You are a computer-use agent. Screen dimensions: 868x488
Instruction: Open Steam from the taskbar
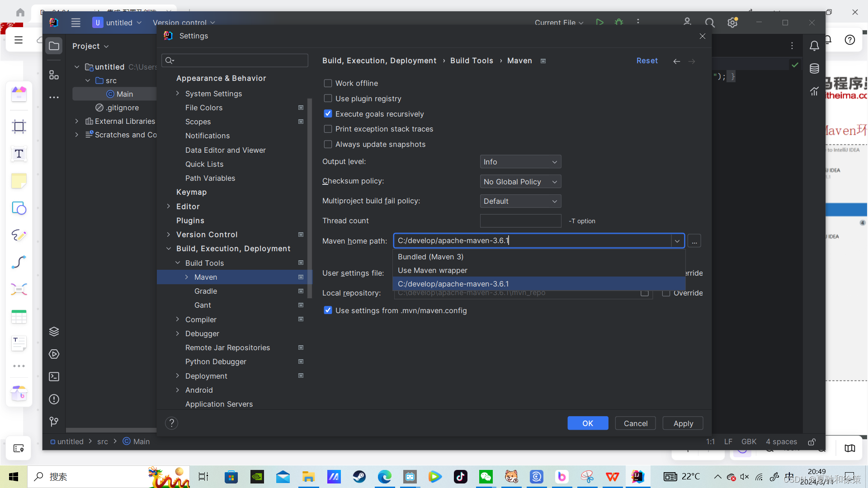click(359, 477)
